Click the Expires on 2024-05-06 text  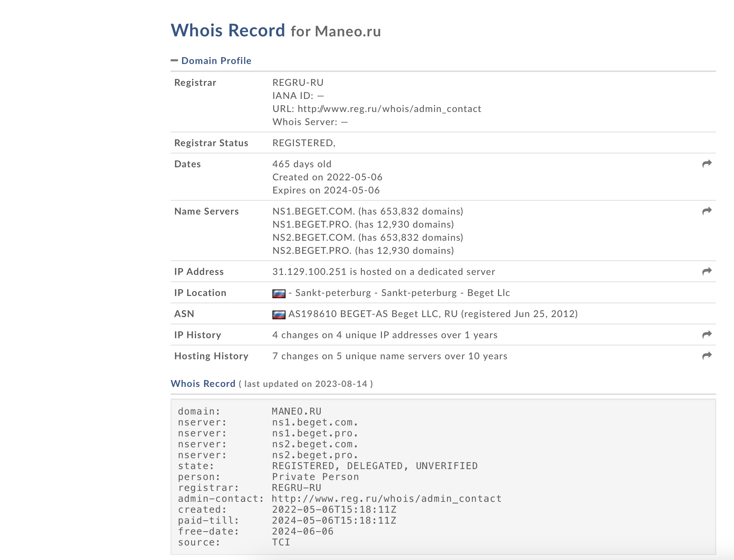326,190
